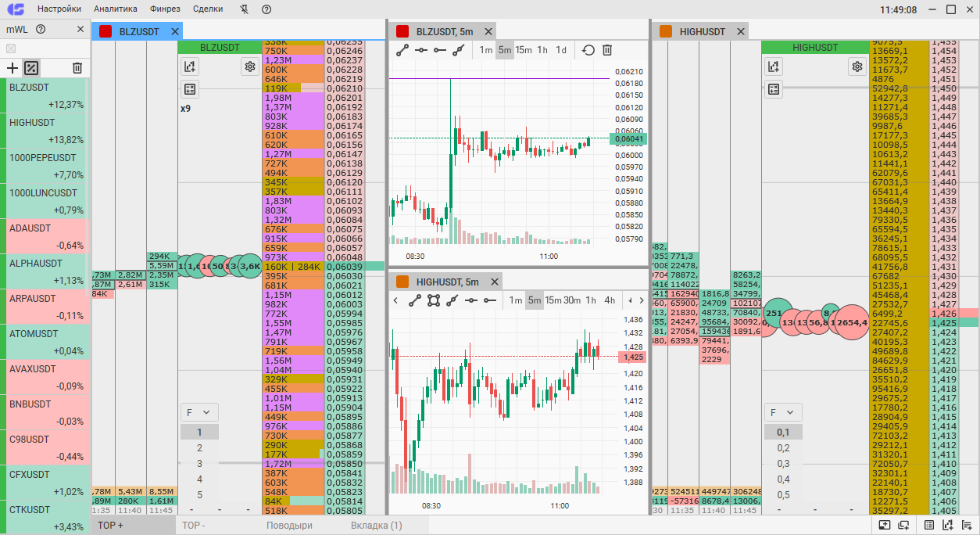Click the add-window icon in the bottom status bar
Screen dimensions: 980x535
[904, 526]
